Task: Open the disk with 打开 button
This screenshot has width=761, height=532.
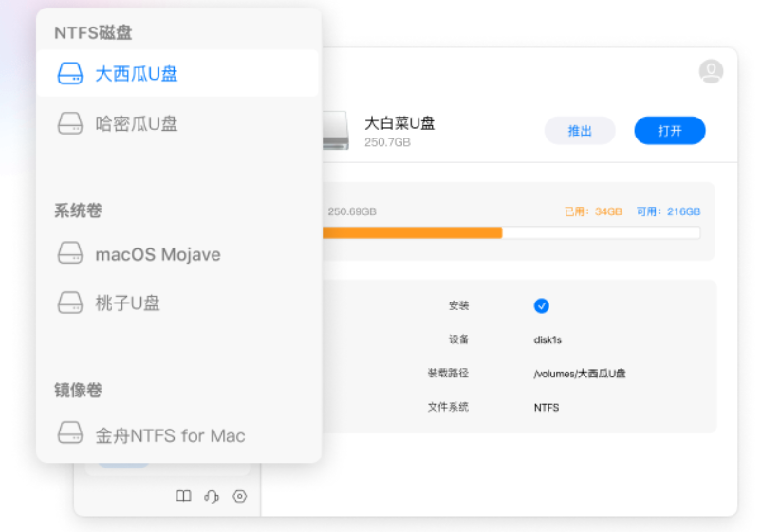Action: point(670,131)
